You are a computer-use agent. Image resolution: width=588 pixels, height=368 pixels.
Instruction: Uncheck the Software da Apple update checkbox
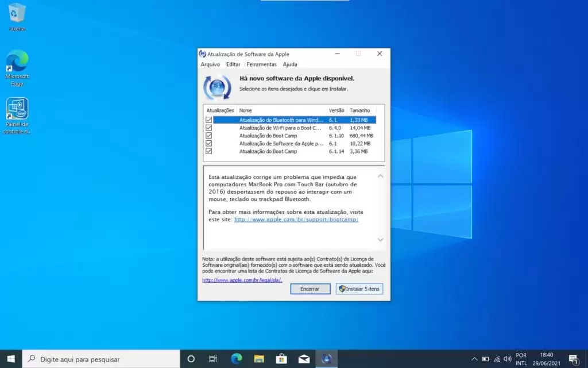209,143
